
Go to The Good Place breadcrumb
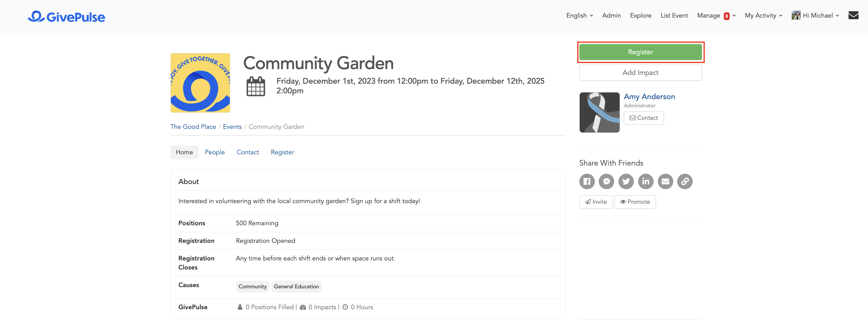click(x=193, y=127)
